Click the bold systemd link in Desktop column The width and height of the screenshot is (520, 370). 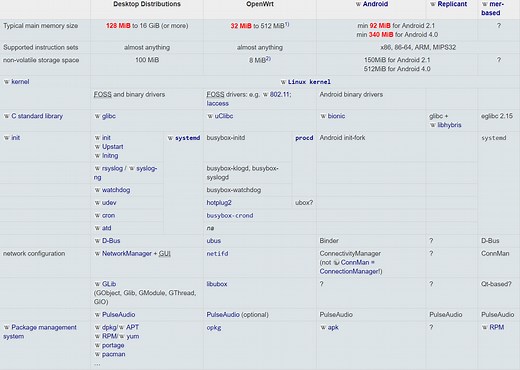click(188, 138)
